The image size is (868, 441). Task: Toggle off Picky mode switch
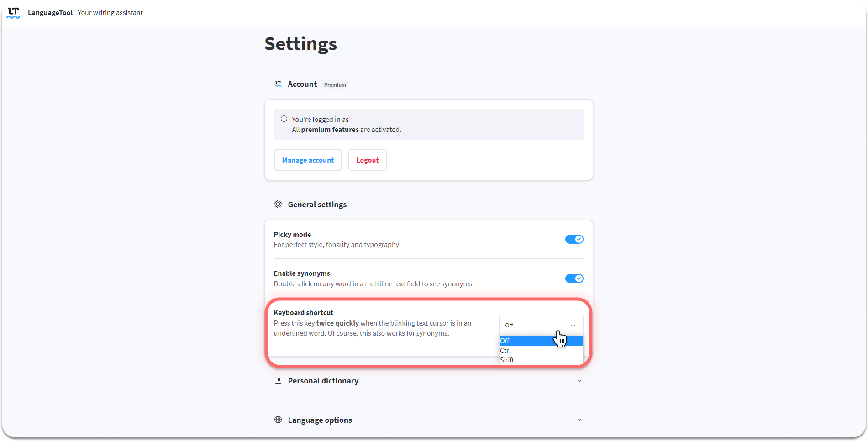click(574, 239)
